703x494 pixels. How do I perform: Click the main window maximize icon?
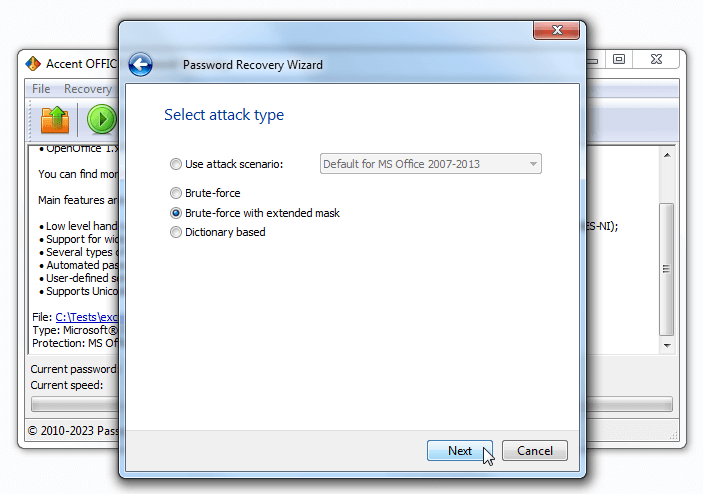tap(619, 59)
